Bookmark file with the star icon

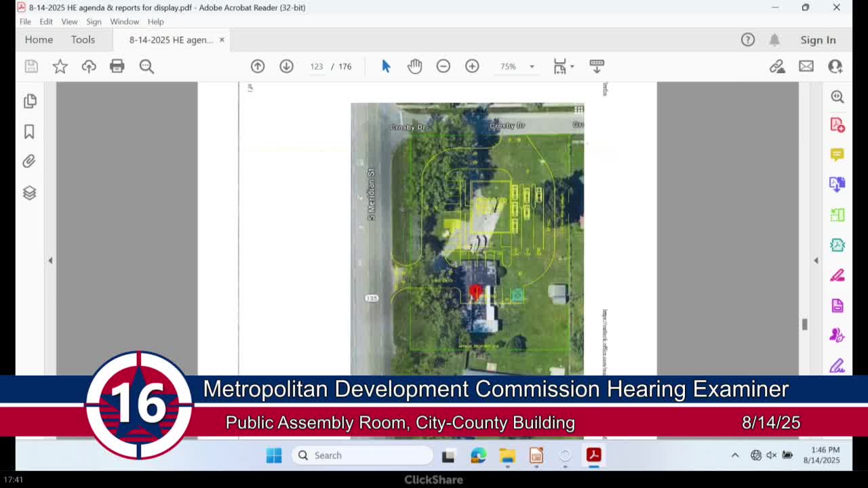point(60,66)
